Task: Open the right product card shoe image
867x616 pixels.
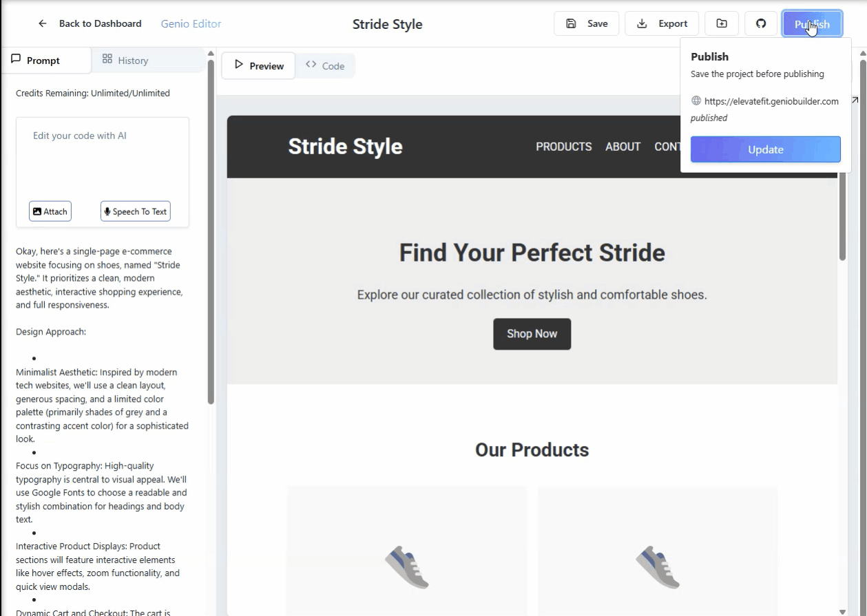Action: coord(658,567)
